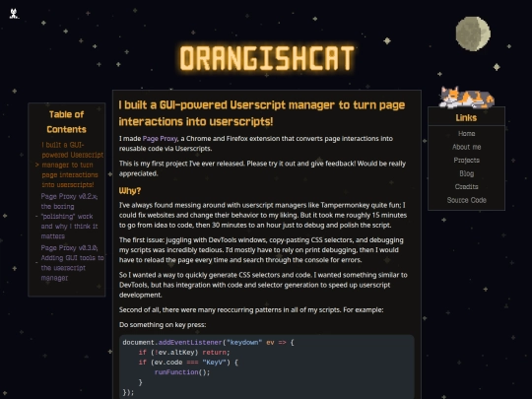Click the main article title heading
532x399 pixels.
(262, 113)
